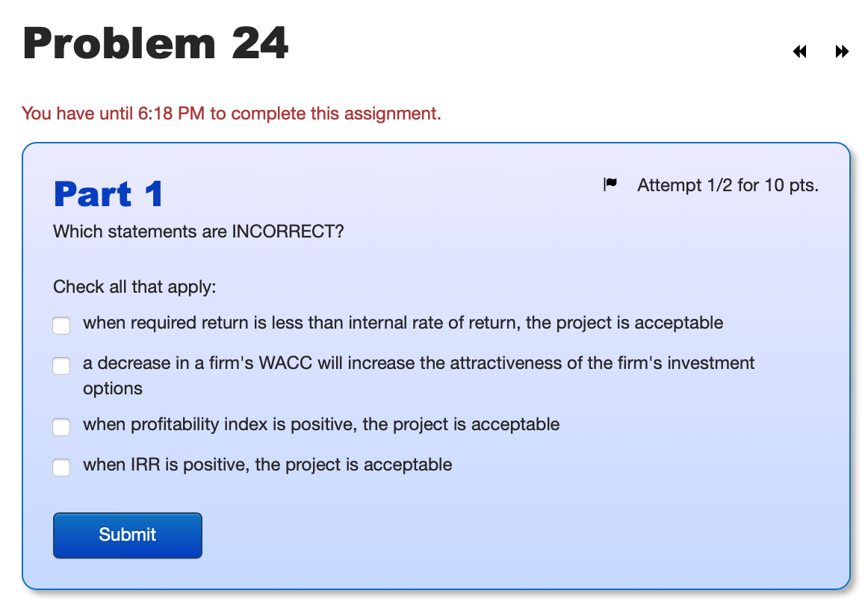This screenshot has height=599, width=868.
Task: Click the Part 1 heading
Action: [x=108, y=193]
